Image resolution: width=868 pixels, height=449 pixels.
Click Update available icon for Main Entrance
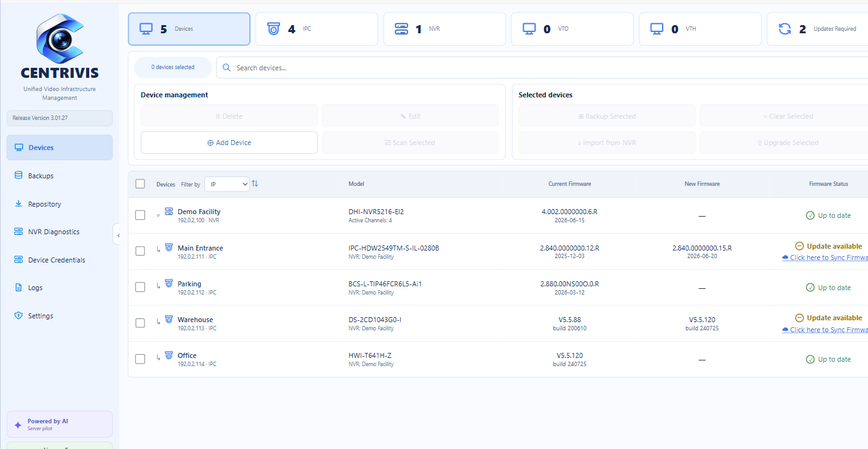[800, 246]
